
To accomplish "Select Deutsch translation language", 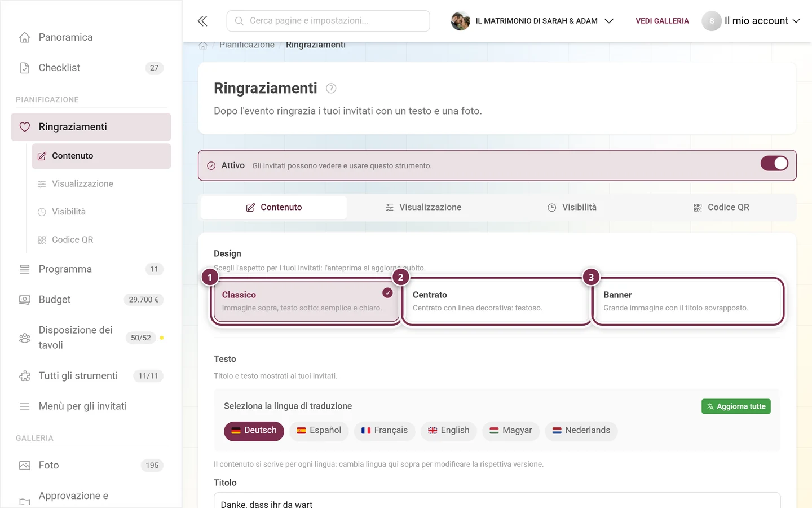I will pos(254,431).
